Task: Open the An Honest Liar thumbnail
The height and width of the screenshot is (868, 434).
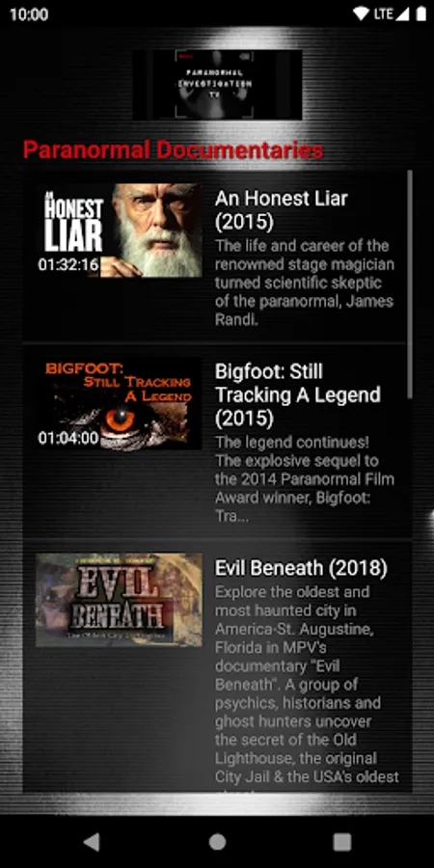Action: coord(119,231)
